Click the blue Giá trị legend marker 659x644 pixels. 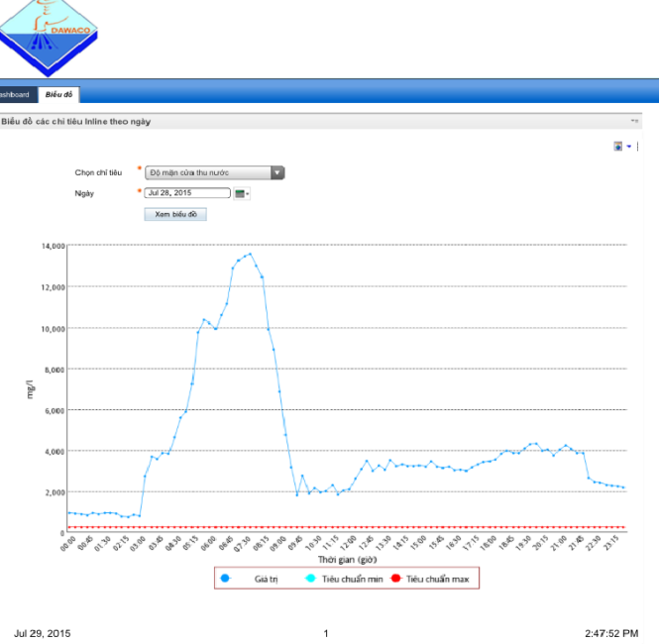click(225, 579)
